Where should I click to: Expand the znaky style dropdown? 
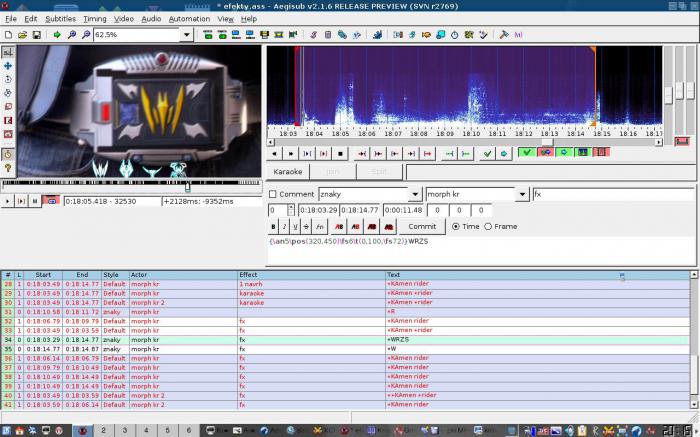point(415,195)
